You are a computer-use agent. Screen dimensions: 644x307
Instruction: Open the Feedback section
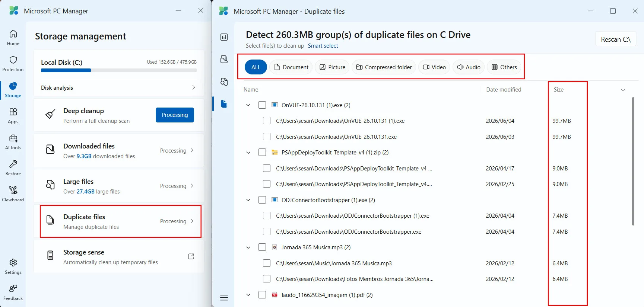coord(13,292)
